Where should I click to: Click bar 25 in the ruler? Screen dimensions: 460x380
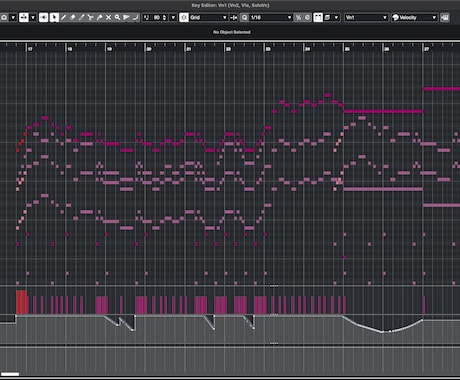[347, 49]
